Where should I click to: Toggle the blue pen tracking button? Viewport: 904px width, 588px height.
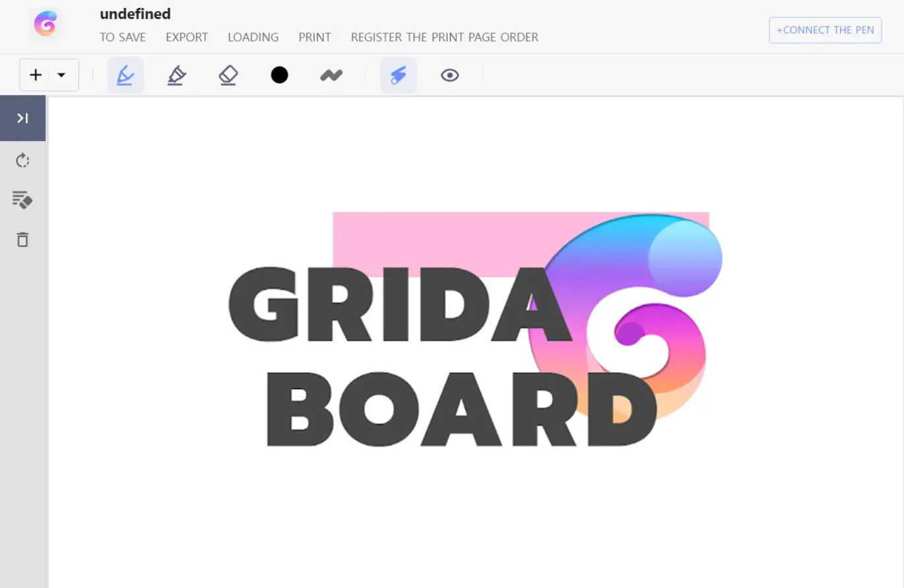(x=398, y=75)
